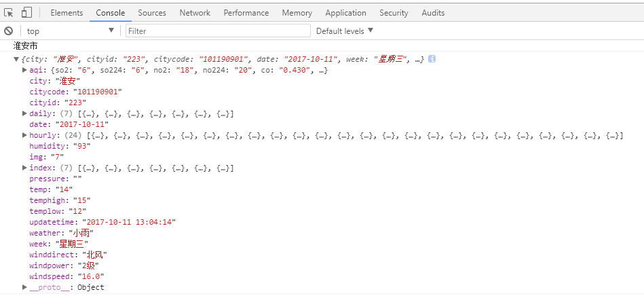This screenshot has height=296, width=644.
Task: Open the top context selector dropdown
Action: (70, 31)
